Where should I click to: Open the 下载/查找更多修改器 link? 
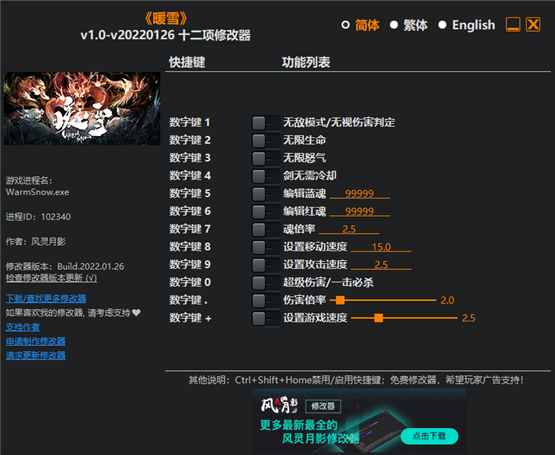pyautogui.click(x=46, y=298)
